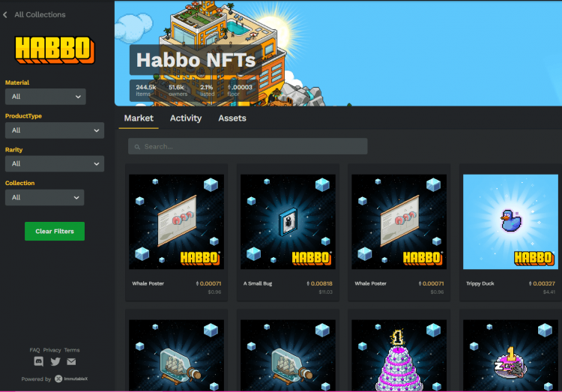The height and width of the screenshot is (392, 562).
Task: Click the 0.00818 price on A Small Bug
Action: pyautogui.click(x=319, y=283)
